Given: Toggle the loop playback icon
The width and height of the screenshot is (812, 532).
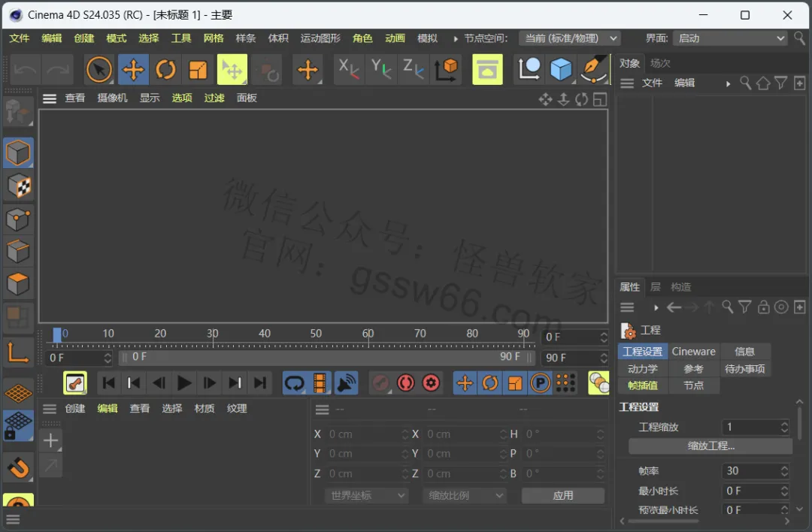Looking at the screenshot, I should tap(294, 383).
